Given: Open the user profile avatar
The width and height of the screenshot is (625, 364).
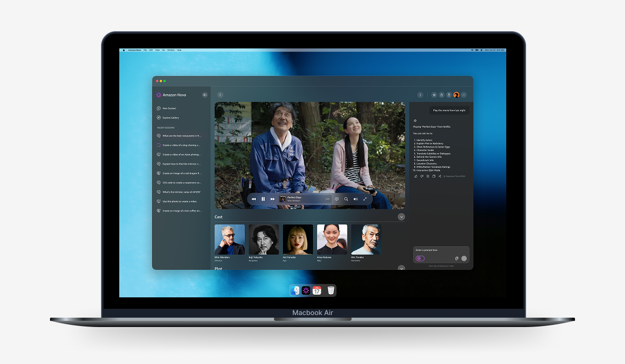Looking at the screenshot, I should click(x=456, y=95).
